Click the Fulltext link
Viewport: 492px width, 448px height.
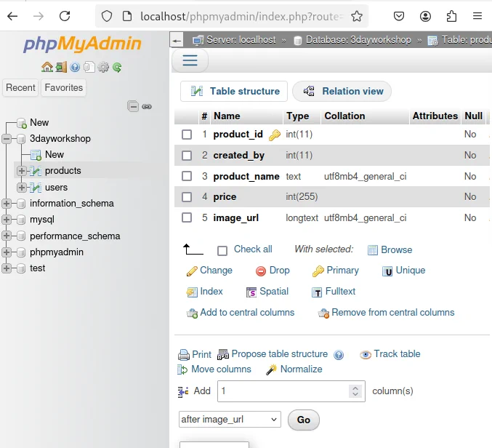340,292
